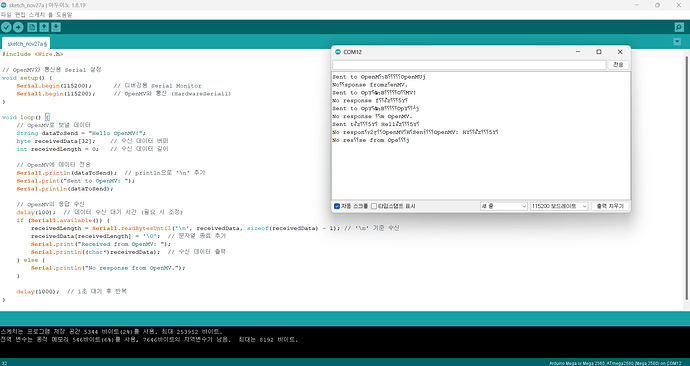Screen dimensions: 690x366
Task: Click 'No response' output line ending in 'm OpenMV.'
Action: pyautogui.click(x=372, y=116)
